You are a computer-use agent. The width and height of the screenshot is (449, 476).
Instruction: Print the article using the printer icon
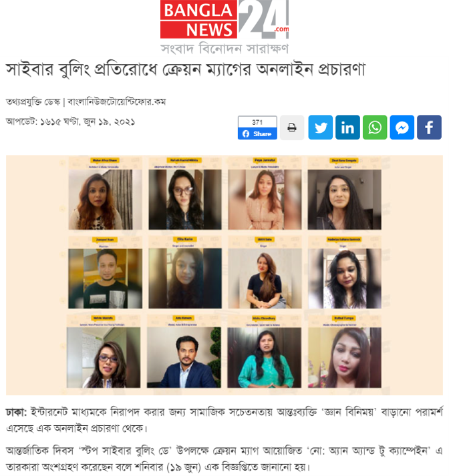coord(292,128)
